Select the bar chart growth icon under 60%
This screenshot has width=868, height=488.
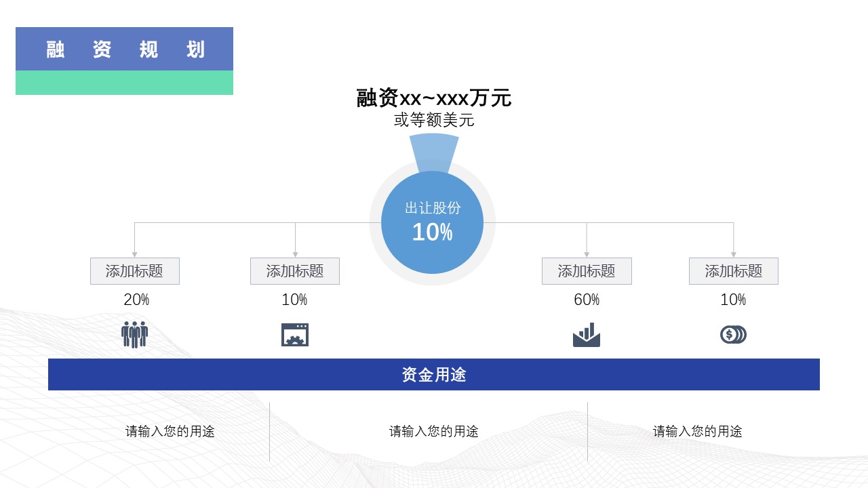586,333
